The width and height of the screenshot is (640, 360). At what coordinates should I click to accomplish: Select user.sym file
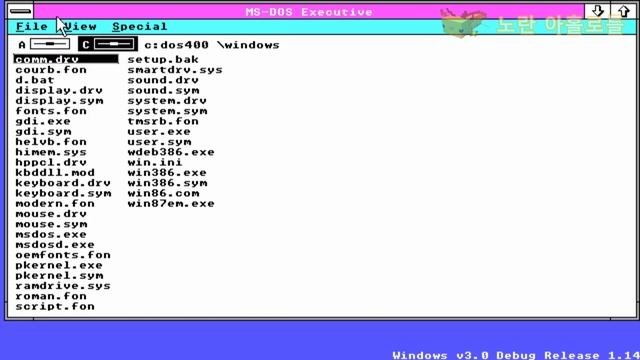(x=159, y=142)
